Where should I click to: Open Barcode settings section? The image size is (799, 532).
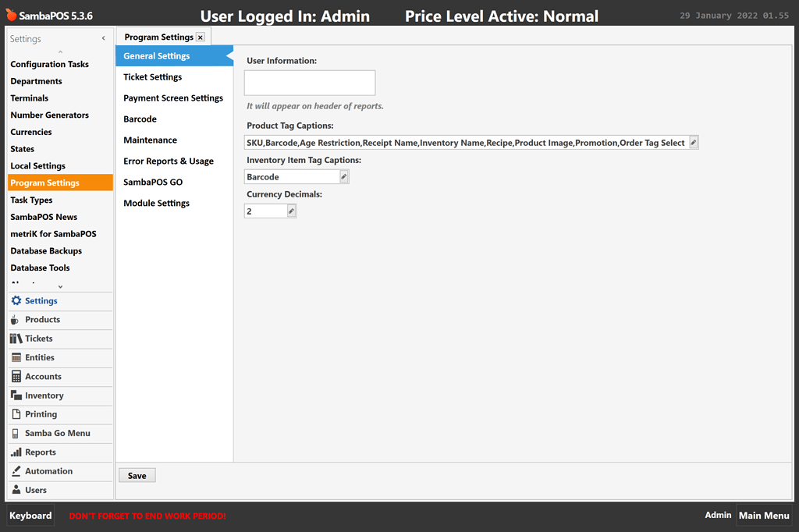click(x=174, y=119)
